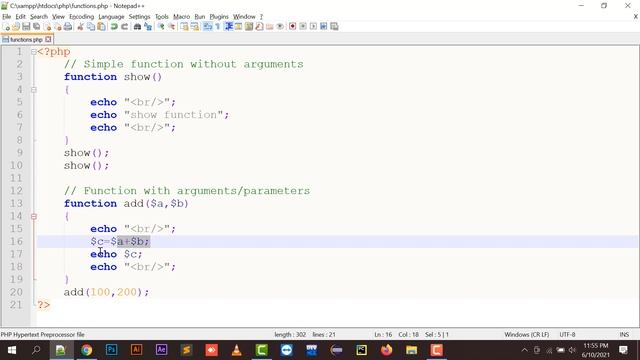Open the Window menu
Image resolution: width=640 pixels, height=360 pixels.
pos(244,17)
